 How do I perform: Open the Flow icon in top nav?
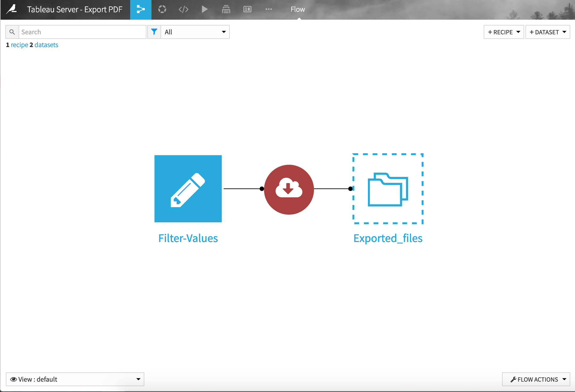tap(141, 10)
